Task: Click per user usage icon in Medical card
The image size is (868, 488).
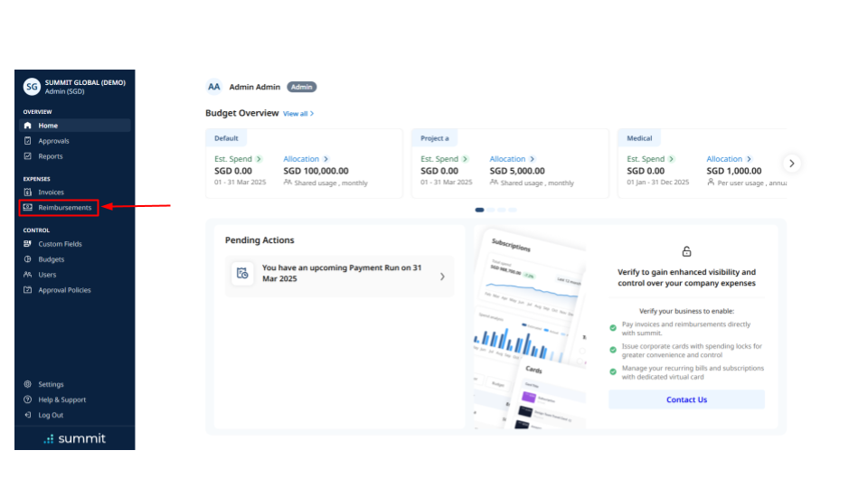Action: pyautogui.click(x=711, y=182)
